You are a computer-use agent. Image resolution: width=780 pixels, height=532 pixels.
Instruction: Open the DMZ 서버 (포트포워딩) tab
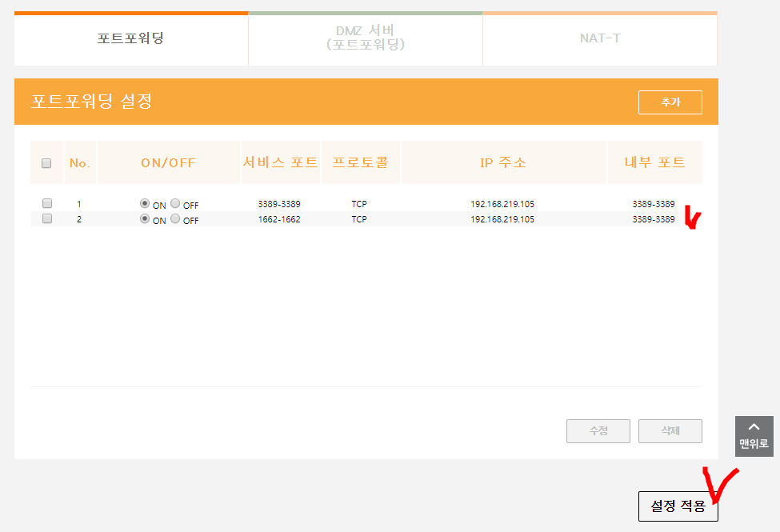coord(365,38)
